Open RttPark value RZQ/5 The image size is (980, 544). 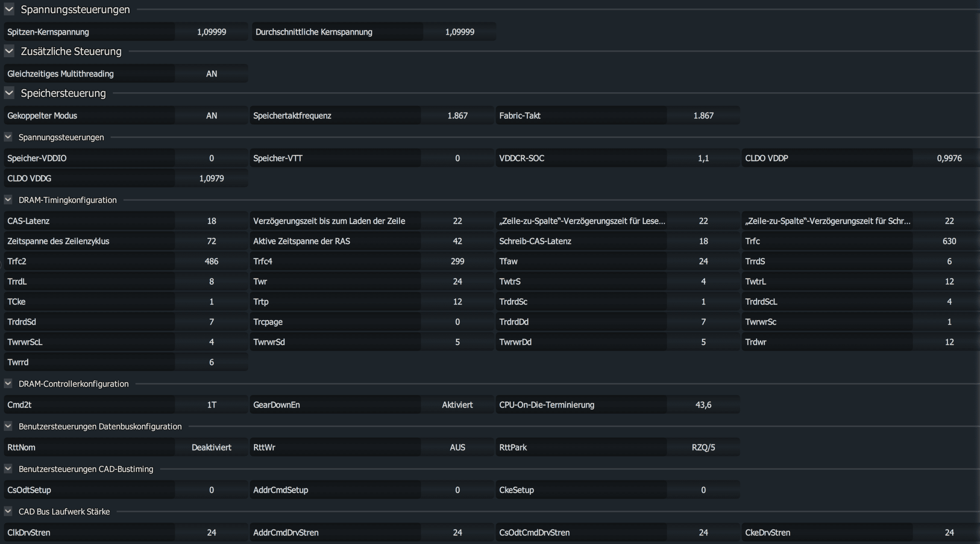pyautogui.click(x=703, y=447)
